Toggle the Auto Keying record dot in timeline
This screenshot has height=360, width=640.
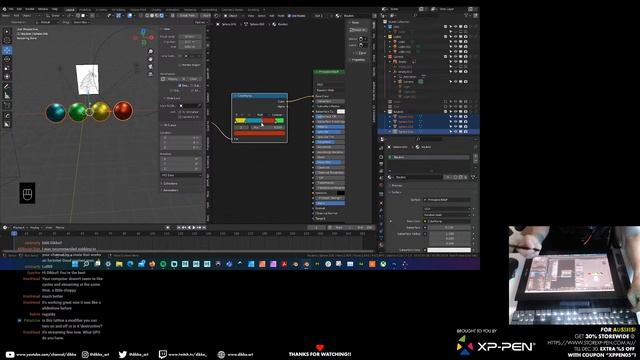click(x=168, y=227)
